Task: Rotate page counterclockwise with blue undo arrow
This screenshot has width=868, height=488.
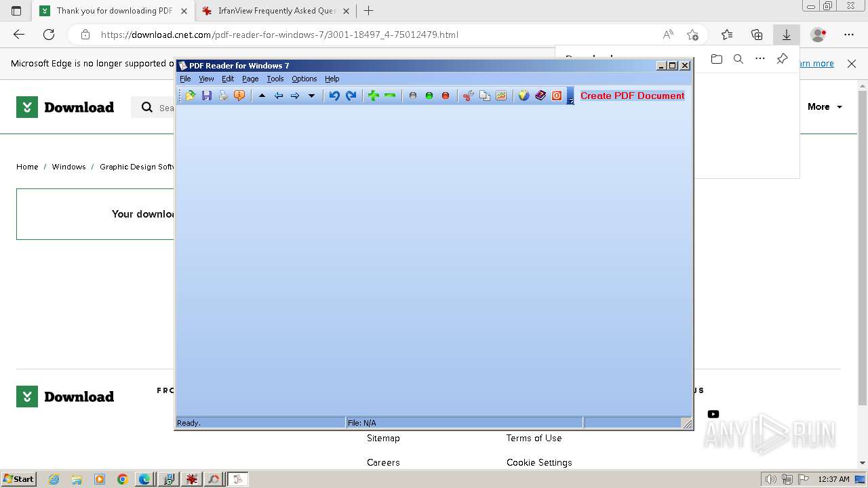Action: [x=334, y=96]
